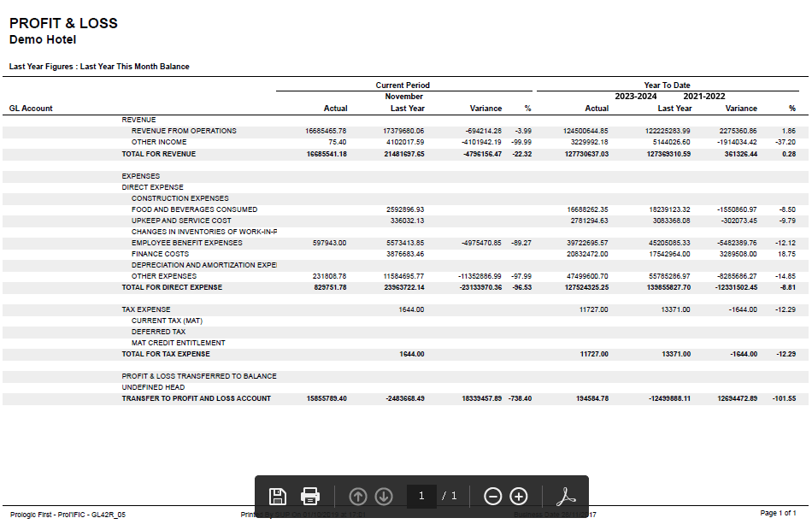Click the total value 16685541.18
The height and width of the screenshot is (524, 812).
coord(327,154)
